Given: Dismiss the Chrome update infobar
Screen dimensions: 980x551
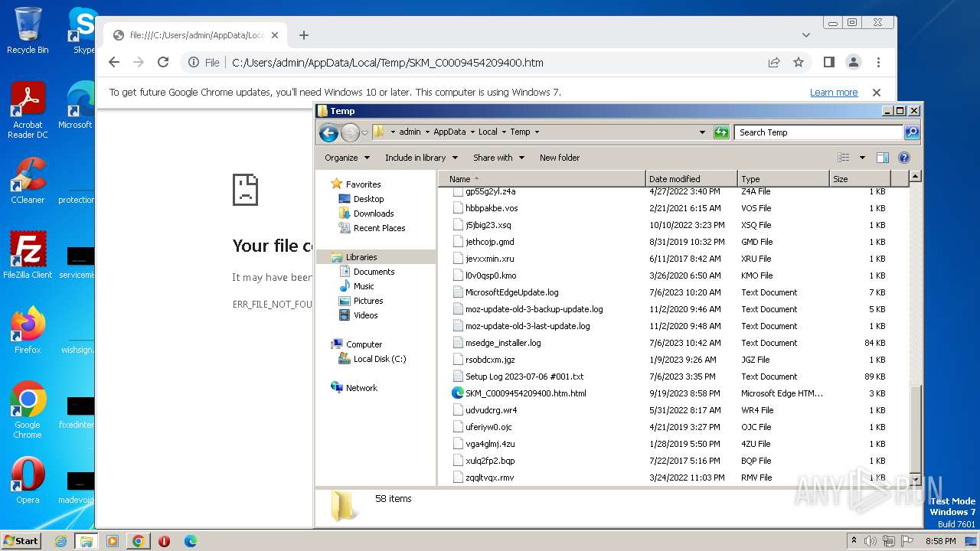Looking at the screenshot, I should (x=877, y=93).
